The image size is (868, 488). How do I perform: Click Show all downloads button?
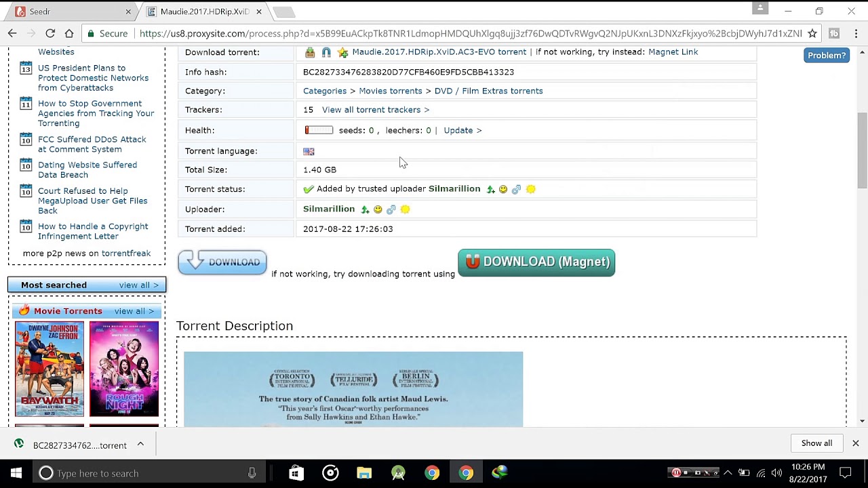816,443
